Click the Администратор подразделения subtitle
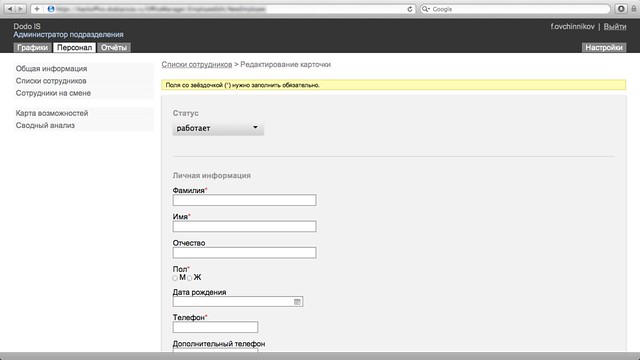The width and height of the screenshot is (640, 360). coord(69,35)
